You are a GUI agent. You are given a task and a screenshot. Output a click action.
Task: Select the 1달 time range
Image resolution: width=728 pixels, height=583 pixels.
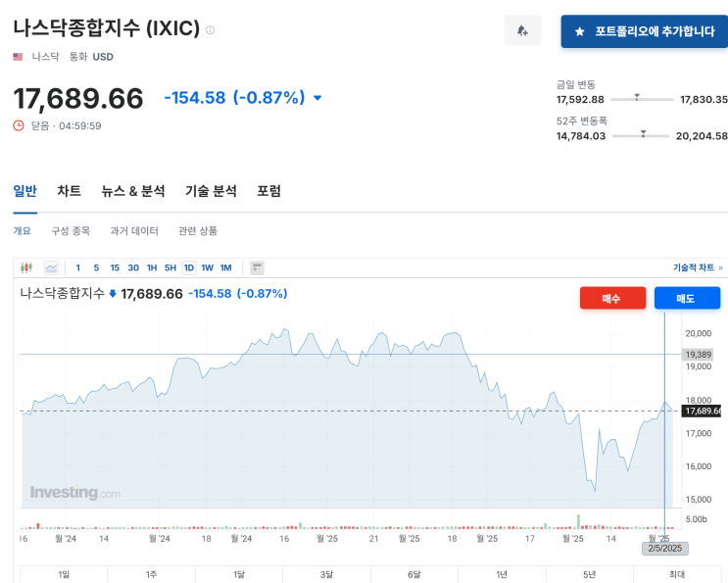point(239,574)
